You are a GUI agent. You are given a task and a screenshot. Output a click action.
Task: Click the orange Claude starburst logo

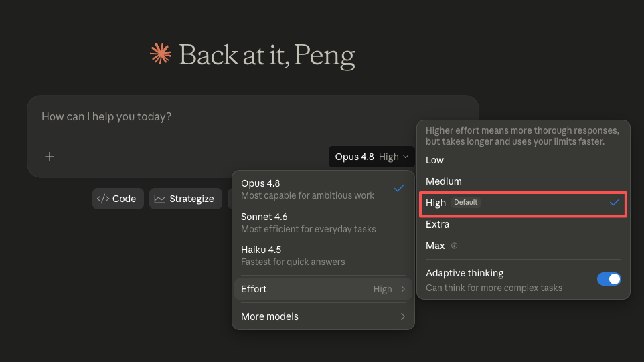point(161,54)
